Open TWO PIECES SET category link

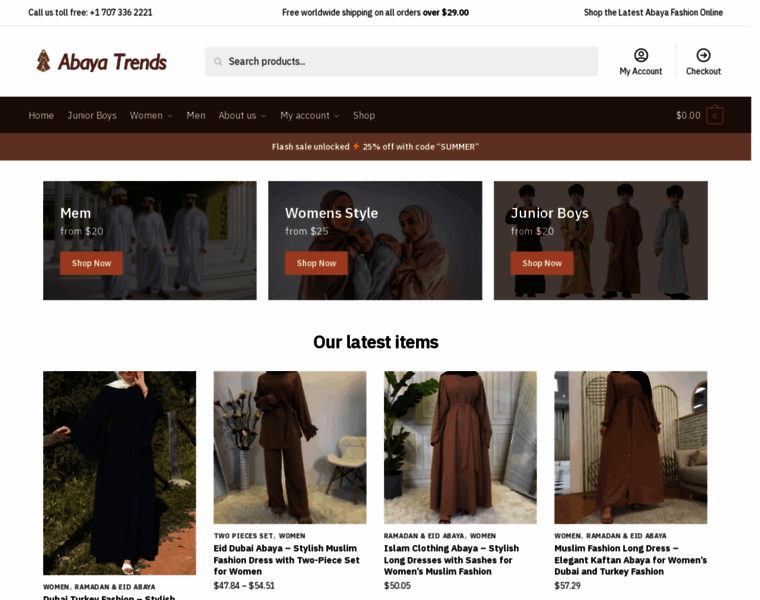(x=244, y=536)
